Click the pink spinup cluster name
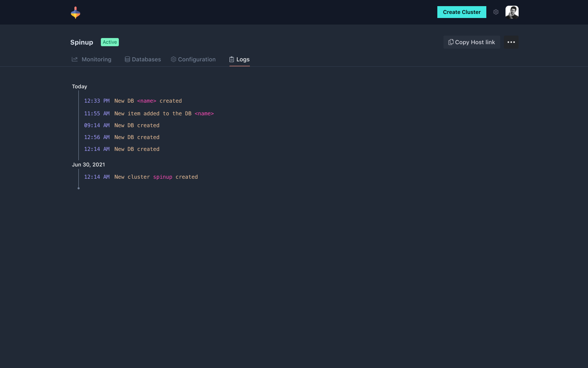 pos(163,177)
